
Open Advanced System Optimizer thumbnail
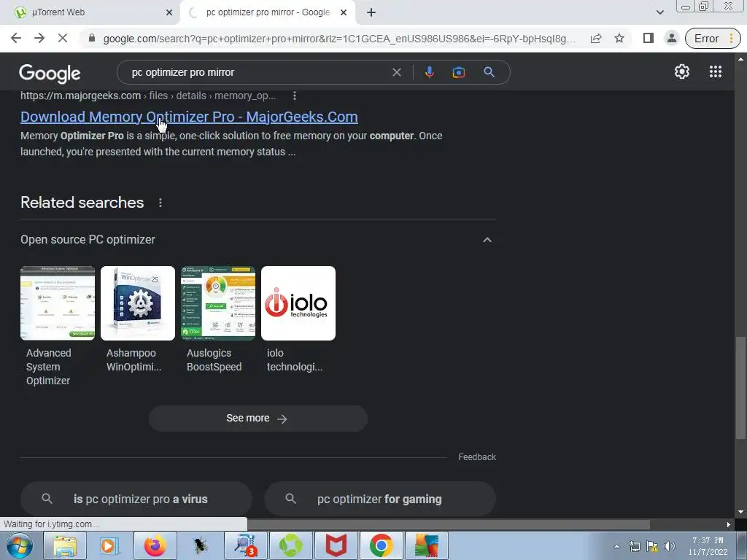(x=58, y=303)
